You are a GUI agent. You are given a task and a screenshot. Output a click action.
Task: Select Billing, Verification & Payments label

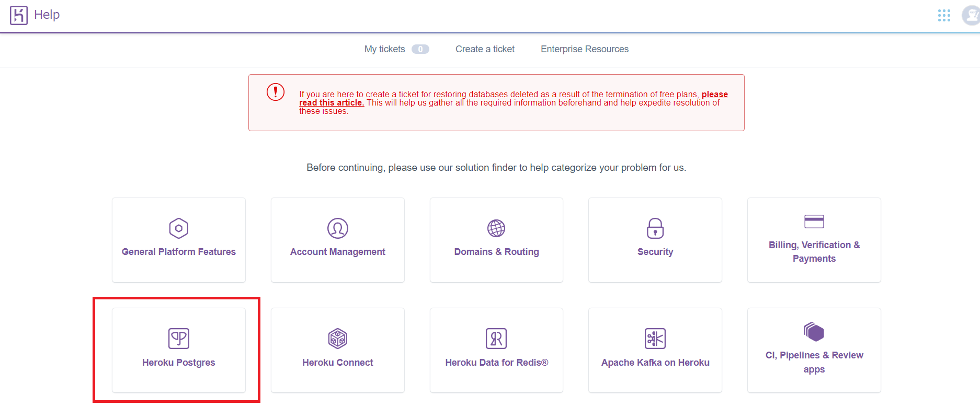click(x=814, y=252)
